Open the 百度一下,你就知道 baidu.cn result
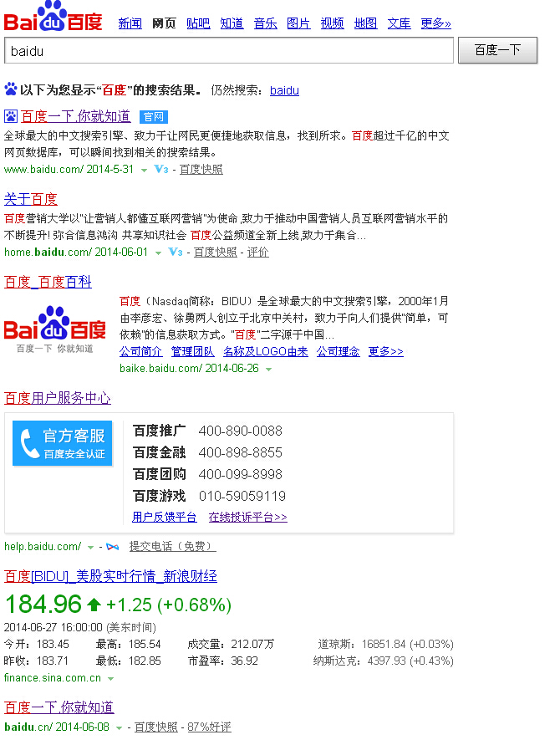The width and height of the screenshot is (560, 740). tap(59, 707)
